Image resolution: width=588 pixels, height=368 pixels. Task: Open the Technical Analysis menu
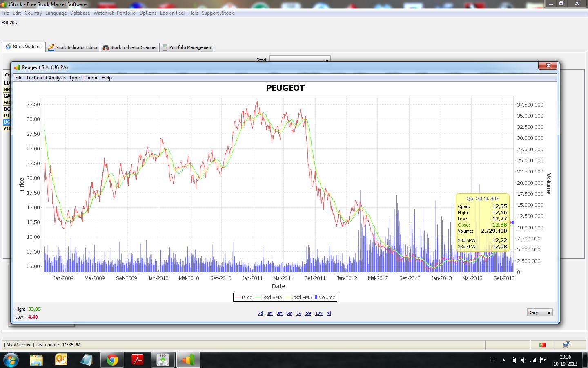click(46, 78)
